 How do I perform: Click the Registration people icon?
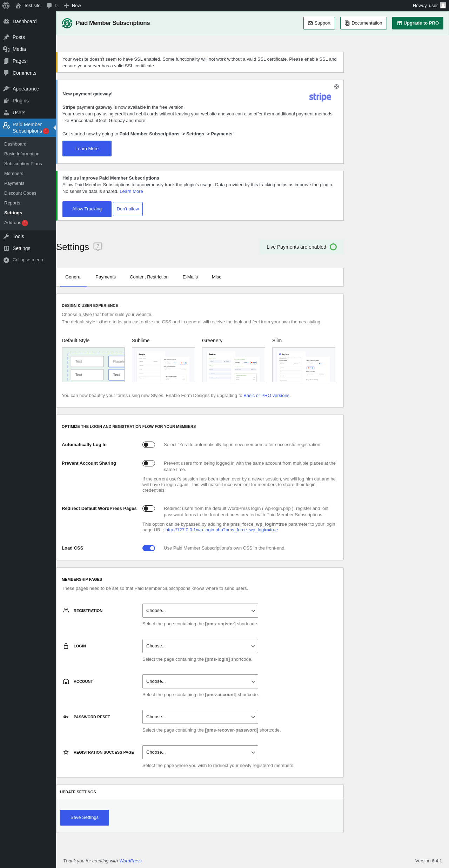click(x=66, y=611)
